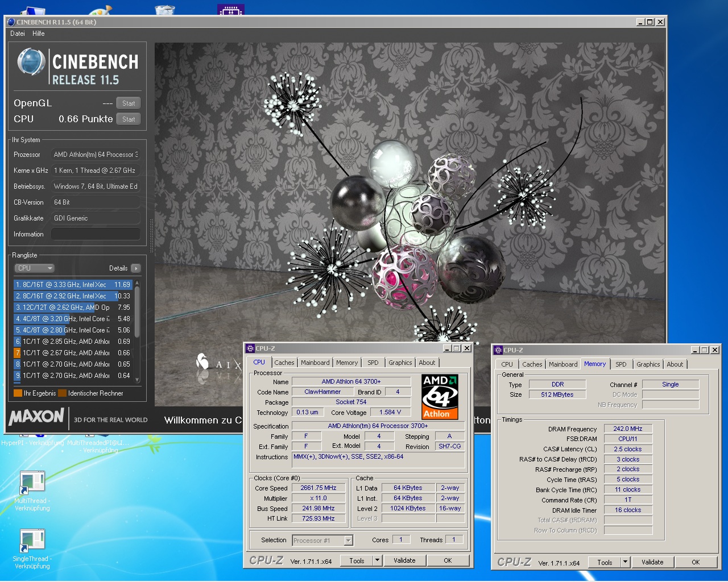Click the Cinebench logo sphere icon
This screenshot has height=582, width=728.
tap(31, 62)
